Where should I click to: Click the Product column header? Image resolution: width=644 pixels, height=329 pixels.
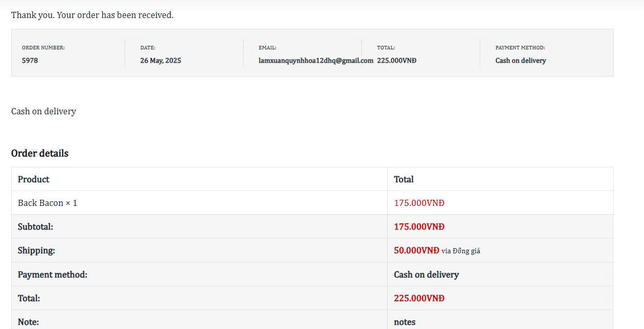(x=33, y=179)
